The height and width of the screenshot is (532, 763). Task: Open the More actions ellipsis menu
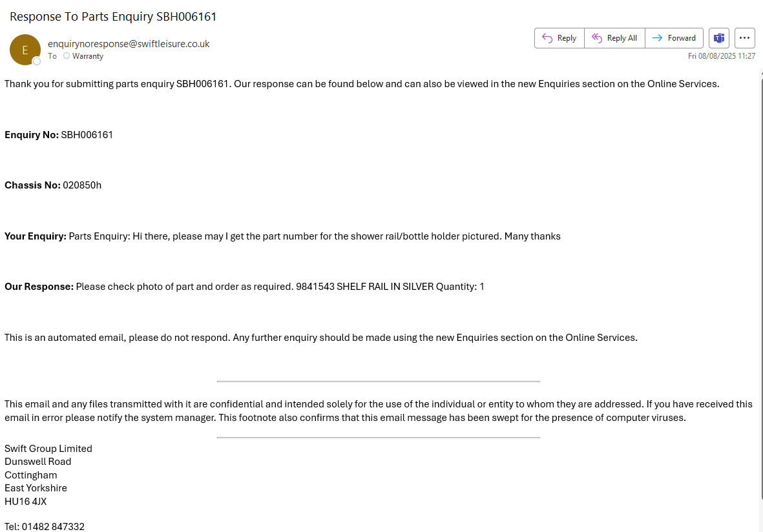click(x=745, y=38)
